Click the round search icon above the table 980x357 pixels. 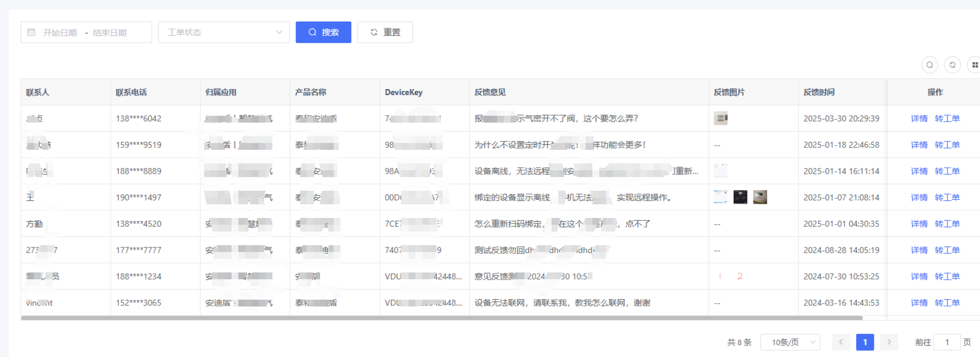pos(929,65)
